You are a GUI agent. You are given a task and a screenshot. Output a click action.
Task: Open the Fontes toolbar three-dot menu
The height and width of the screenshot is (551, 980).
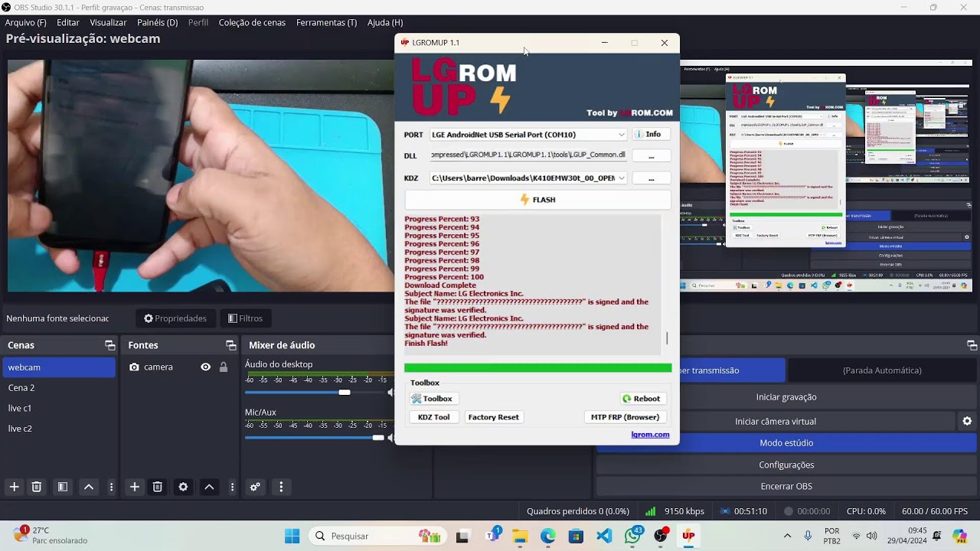point(232,487)
